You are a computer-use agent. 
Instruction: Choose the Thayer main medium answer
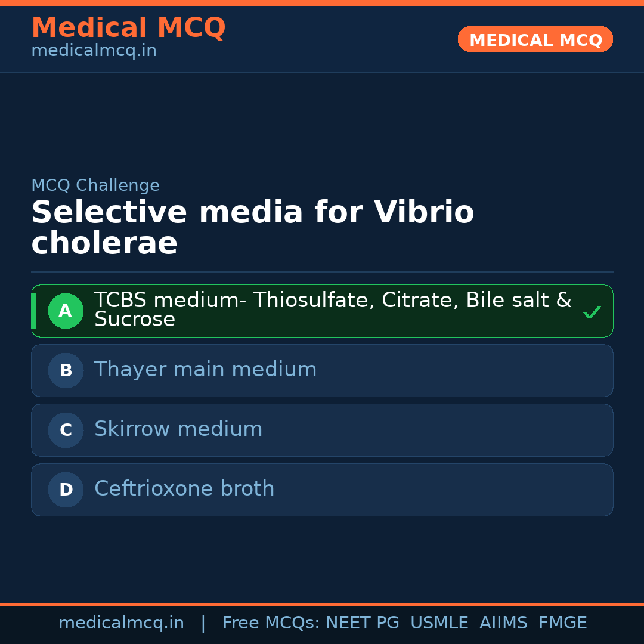tap(205, 370)
